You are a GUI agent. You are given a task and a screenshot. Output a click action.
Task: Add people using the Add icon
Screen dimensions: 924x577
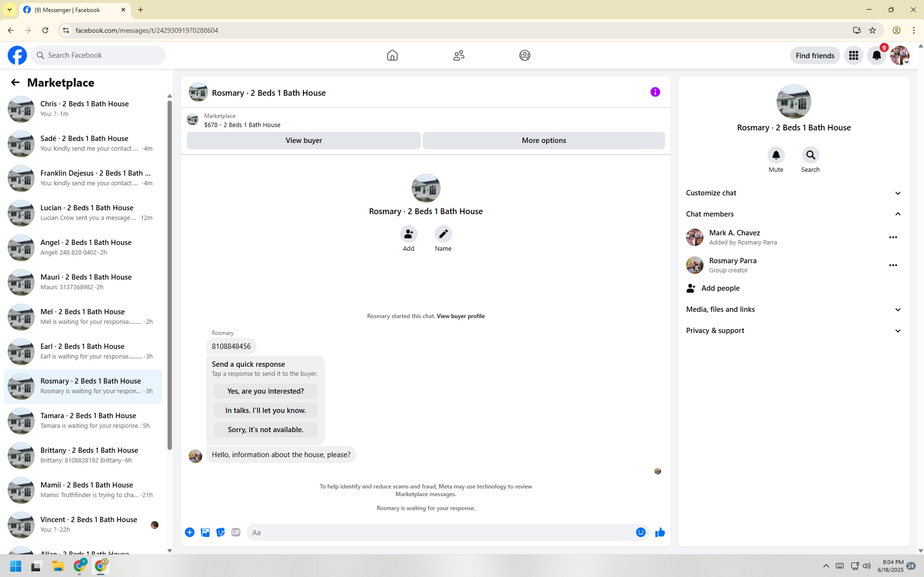(408, 234)
